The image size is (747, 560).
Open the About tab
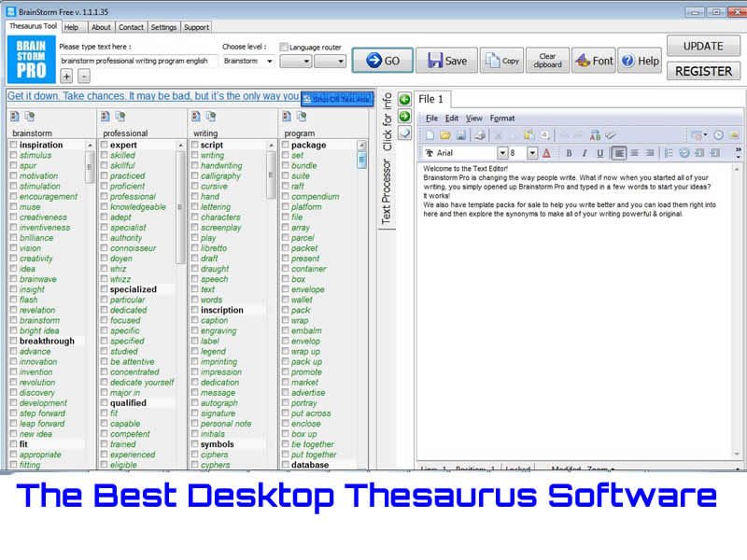pyautogui.click(x=101, y=27)
